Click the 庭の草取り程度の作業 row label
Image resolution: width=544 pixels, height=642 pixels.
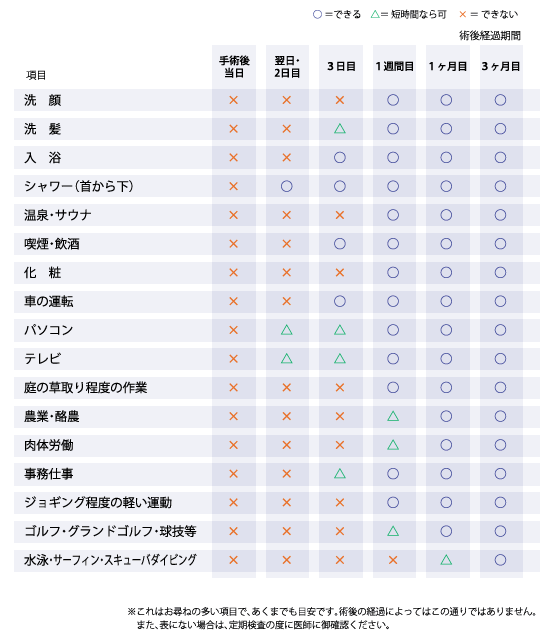(85, 387)
